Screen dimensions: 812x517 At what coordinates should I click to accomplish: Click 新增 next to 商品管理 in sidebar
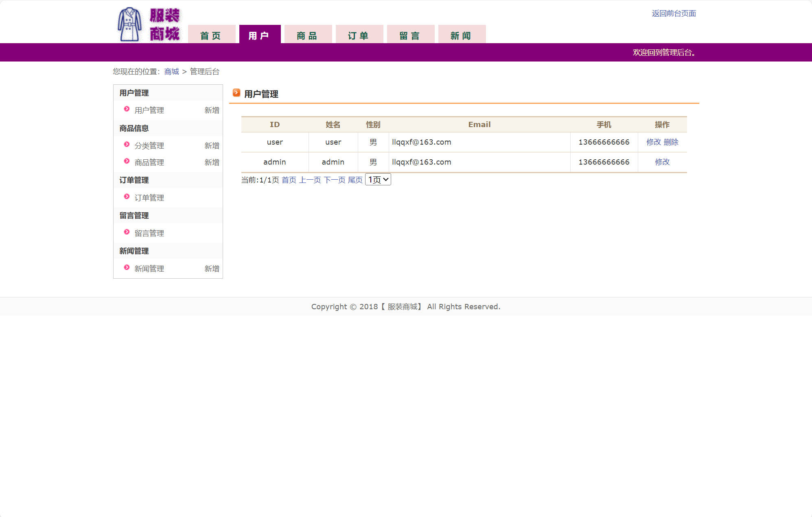(x=212, y=163)
